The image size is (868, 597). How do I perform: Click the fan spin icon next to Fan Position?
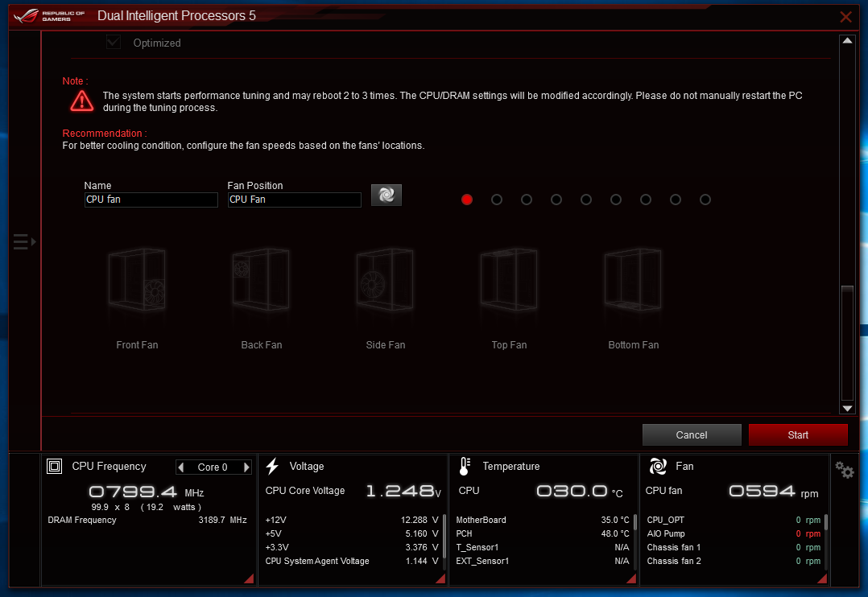click(x=386, y=195)
